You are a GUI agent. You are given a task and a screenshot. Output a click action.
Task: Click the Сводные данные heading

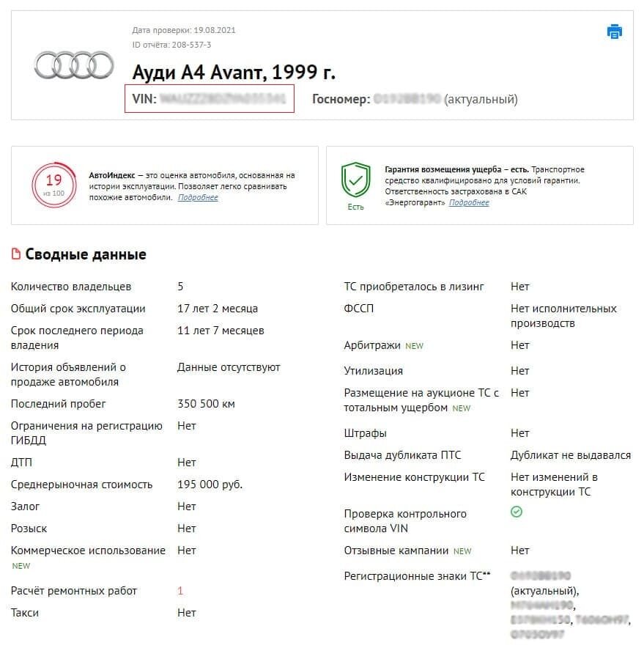tap(86, 254)
